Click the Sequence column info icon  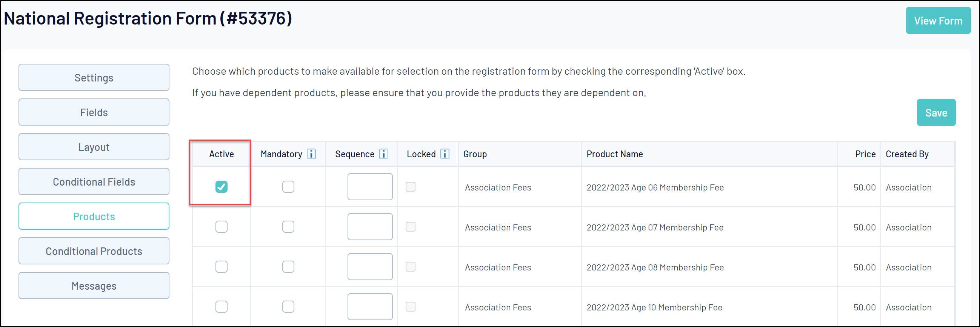tap(384, 154)
